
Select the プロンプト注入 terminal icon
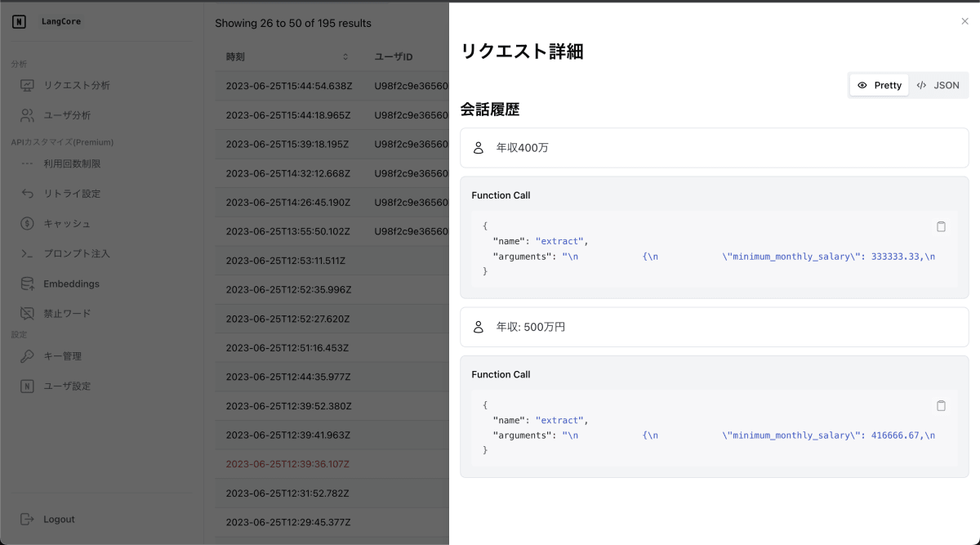coord(28,253)
